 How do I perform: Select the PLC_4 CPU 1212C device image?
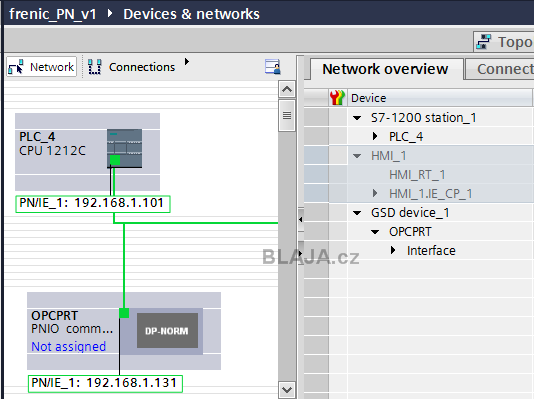124,148
